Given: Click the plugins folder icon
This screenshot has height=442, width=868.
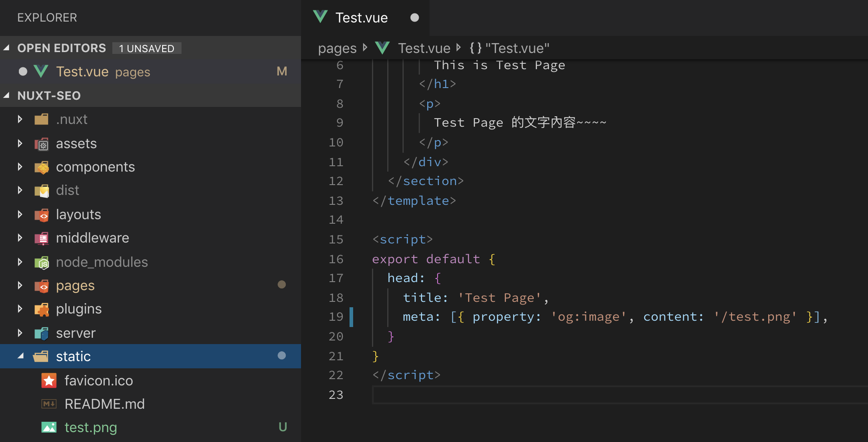Looking at the screenshot, I should (42, 309).
